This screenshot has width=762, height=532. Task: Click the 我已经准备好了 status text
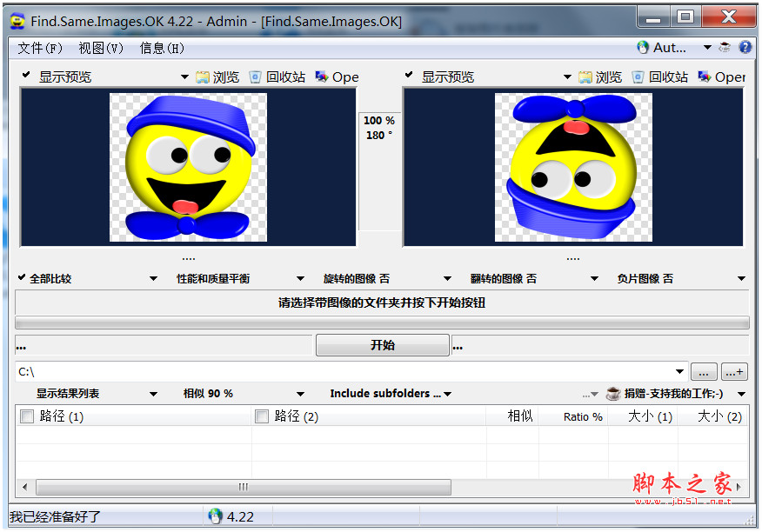point(55,516)
